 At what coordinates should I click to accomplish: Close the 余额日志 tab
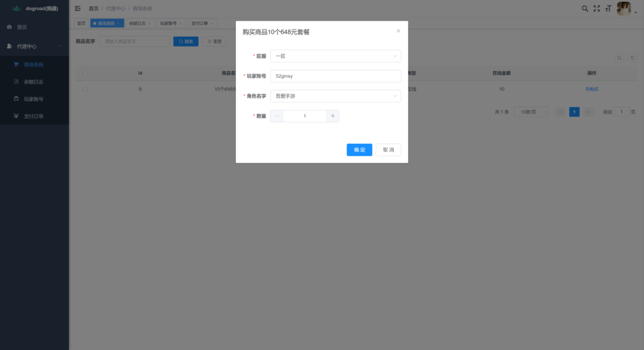149,23
